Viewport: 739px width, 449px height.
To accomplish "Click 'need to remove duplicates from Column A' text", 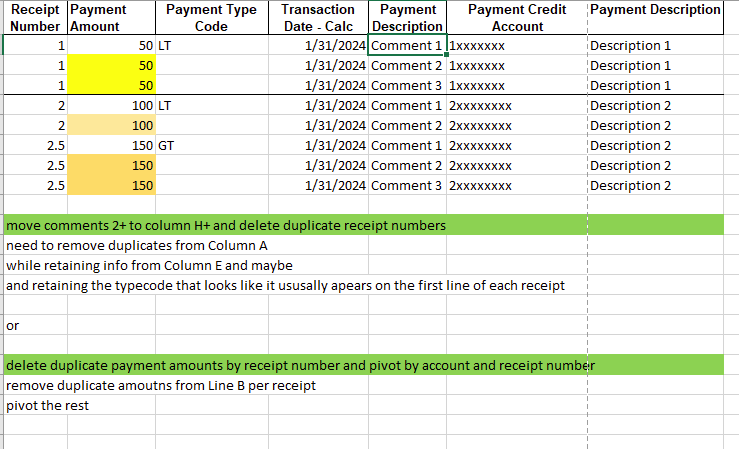I will click(x=137, y=245).
